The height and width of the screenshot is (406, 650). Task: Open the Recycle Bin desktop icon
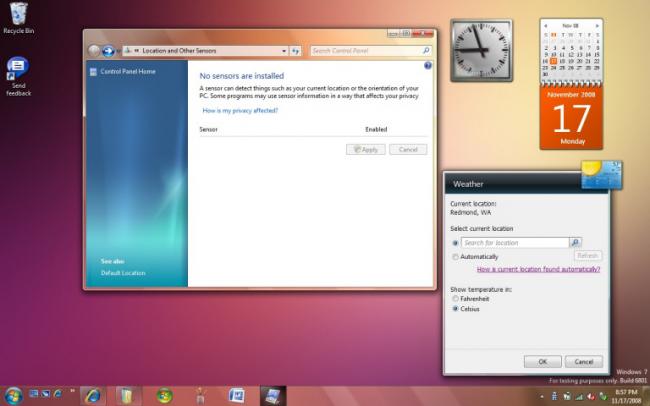pyautogui.click(x=19, y=17)
